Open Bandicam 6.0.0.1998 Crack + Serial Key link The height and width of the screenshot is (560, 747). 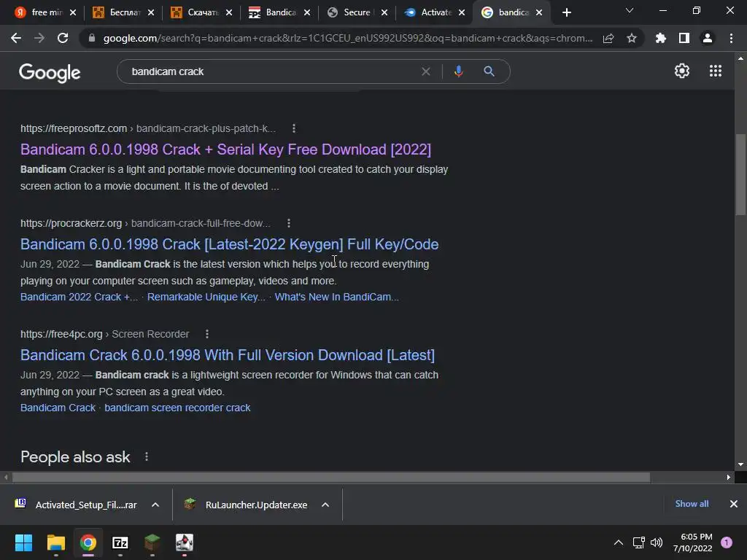[226, 149]
